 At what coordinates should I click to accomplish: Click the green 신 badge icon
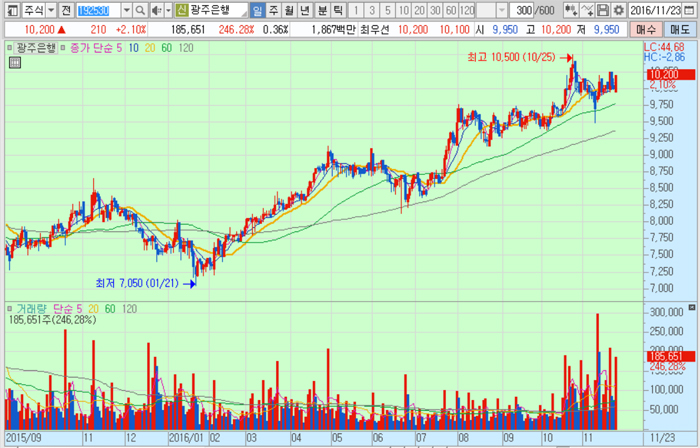pos(181,10)
